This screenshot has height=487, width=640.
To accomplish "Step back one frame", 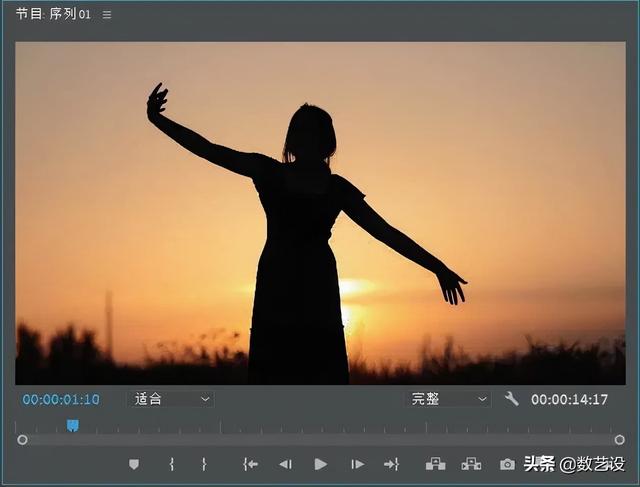I will pyautogui.click(x=285, y=464).
